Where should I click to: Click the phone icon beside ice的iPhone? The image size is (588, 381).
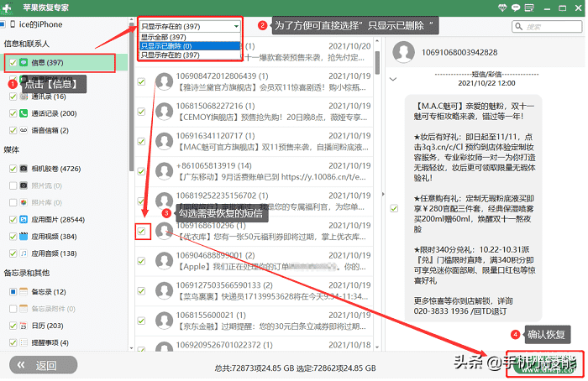click(x=13, y=24)
